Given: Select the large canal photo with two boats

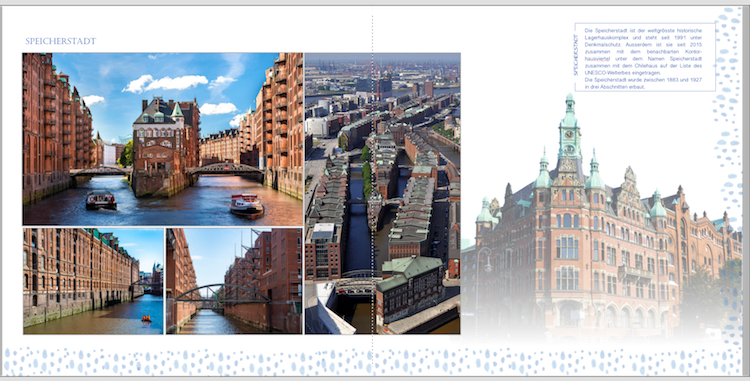Looking at the screenshot, I should pos(163,139).
